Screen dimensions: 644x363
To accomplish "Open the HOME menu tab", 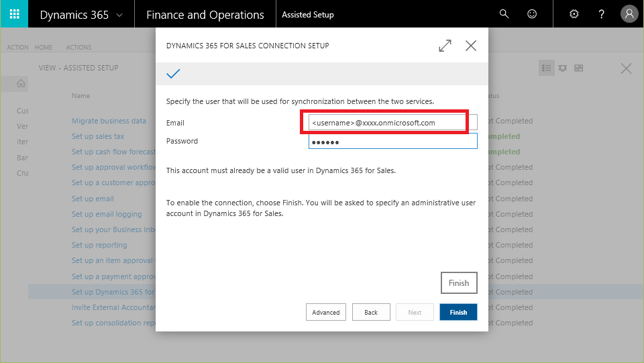I will [44, 47].
